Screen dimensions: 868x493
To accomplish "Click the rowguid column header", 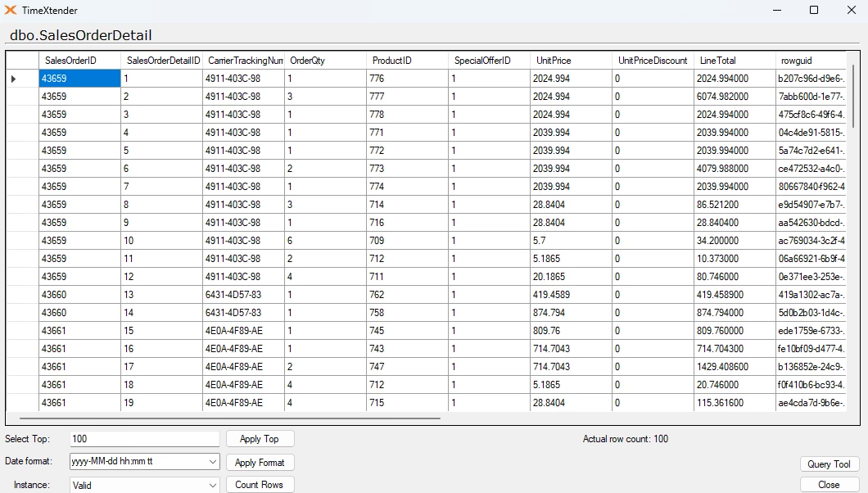I will (811, 61).
